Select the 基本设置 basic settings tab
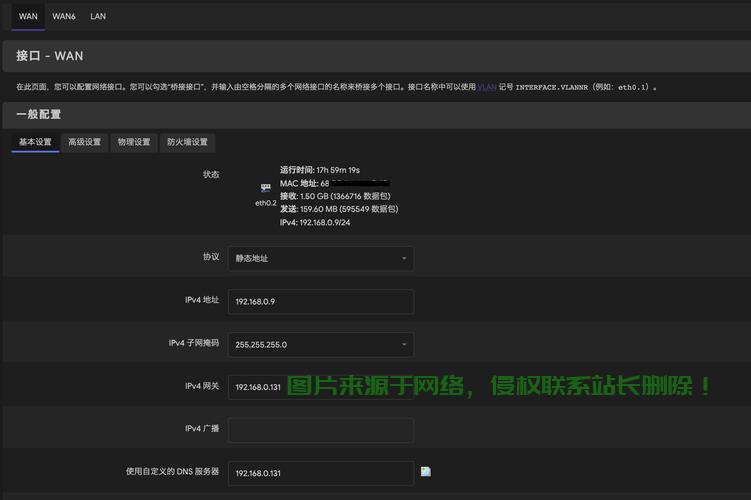The height and width of the screenshot is (500, 751). pos(35,142)
